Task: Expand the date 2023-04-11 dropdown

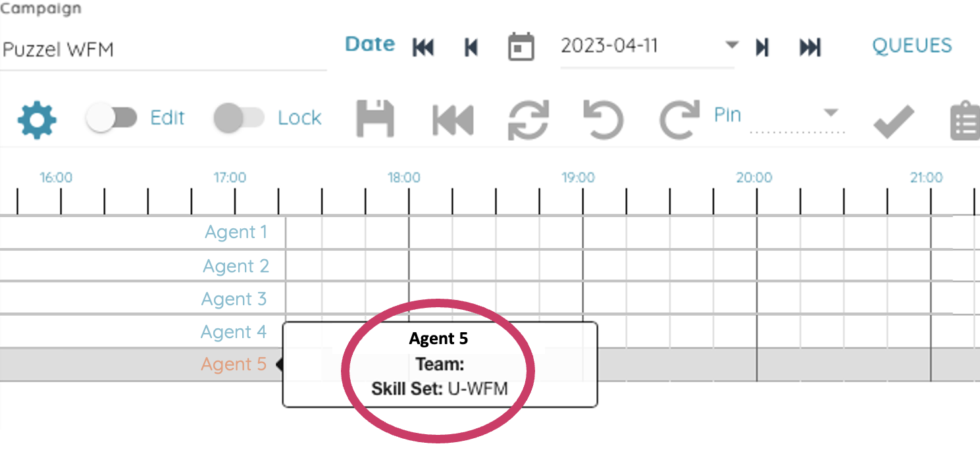Action: 731,45
